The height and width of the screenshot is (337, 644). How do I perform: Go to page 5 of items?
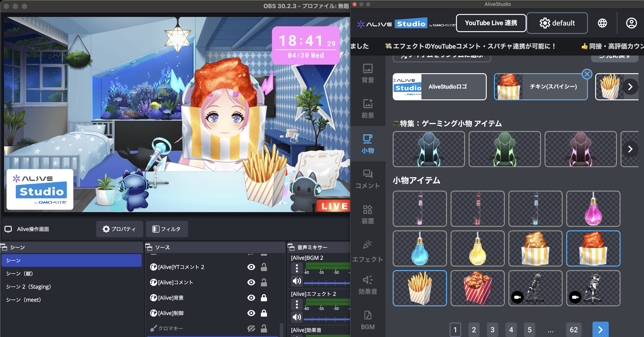pyautogui.click(x=529, y=330)
